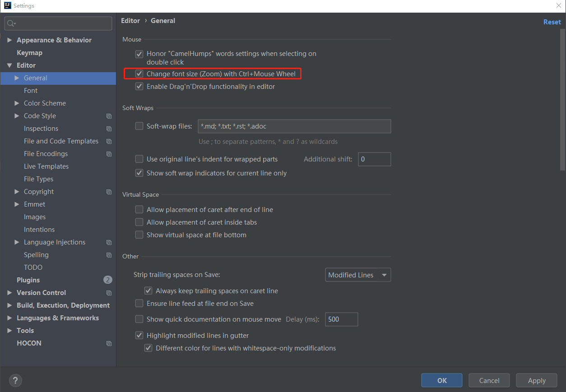Select TODO in the settings tree
The image size is (566, 392).
33,267
